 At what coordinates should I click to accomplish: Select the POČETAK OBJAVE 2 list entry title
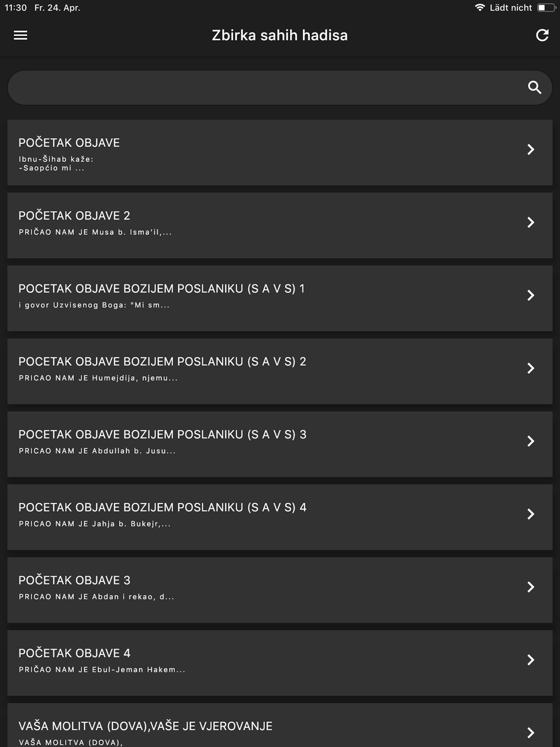click(74, 216)
